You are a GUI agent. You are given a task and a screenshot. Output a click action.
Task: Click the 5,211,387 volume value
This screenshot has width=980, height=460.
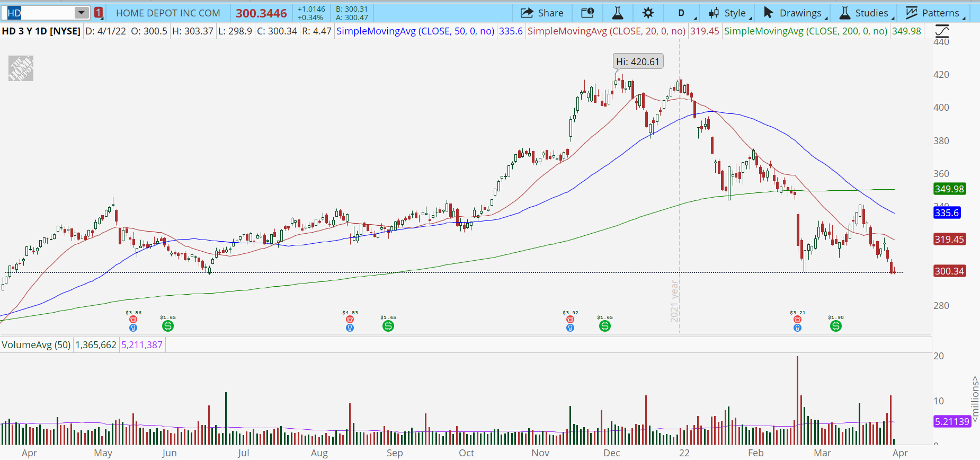click(x=142, y=345)
